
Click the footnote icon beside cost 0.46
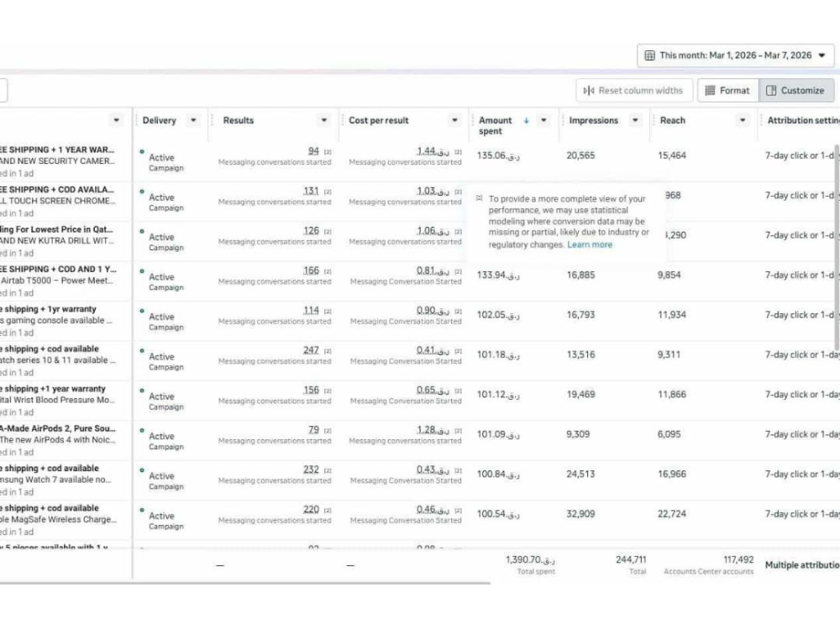458,511
